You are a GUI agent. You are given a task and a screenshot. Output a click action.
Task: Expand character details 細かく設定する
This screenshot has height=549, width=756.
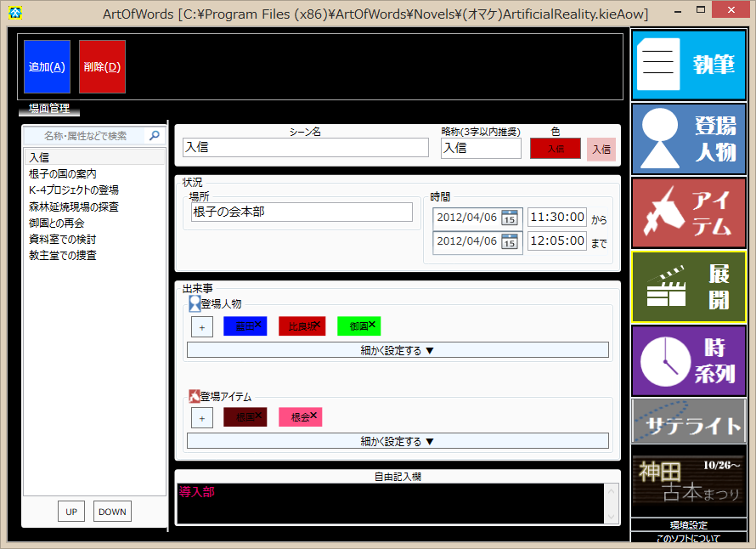(398, 350)
